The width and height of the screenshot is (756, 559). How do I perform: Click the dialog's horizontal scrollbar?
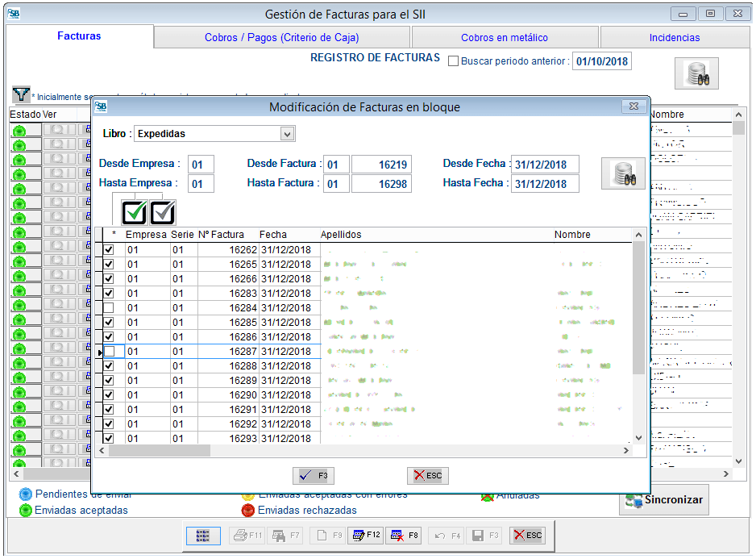363,450
